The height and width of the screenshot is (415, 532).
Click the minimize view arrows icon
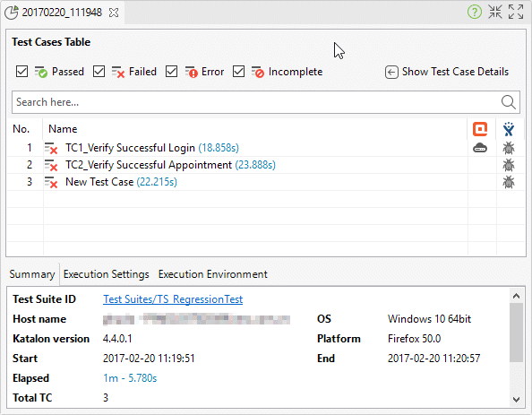tap(495, 12)
